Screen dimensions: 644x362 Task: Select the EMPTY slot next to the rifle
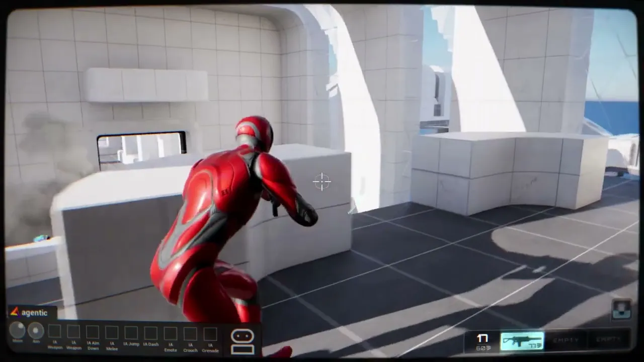point(566,340)
